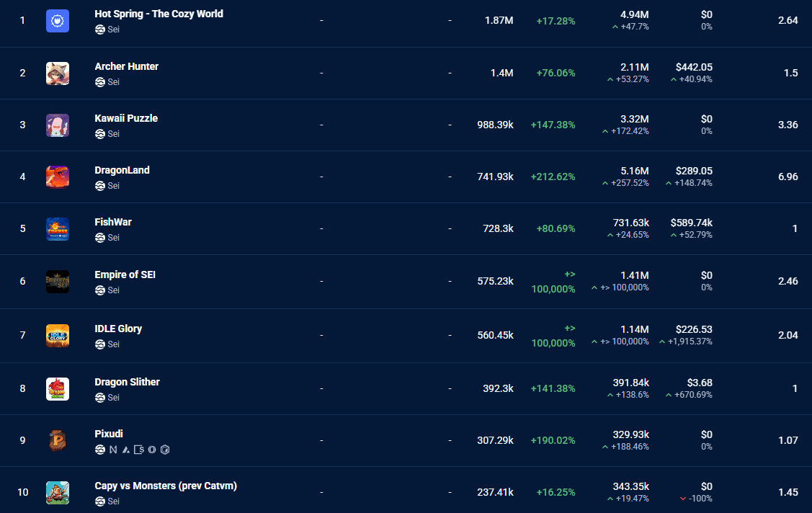Select the Empire of SEI thumbnail

58,281
